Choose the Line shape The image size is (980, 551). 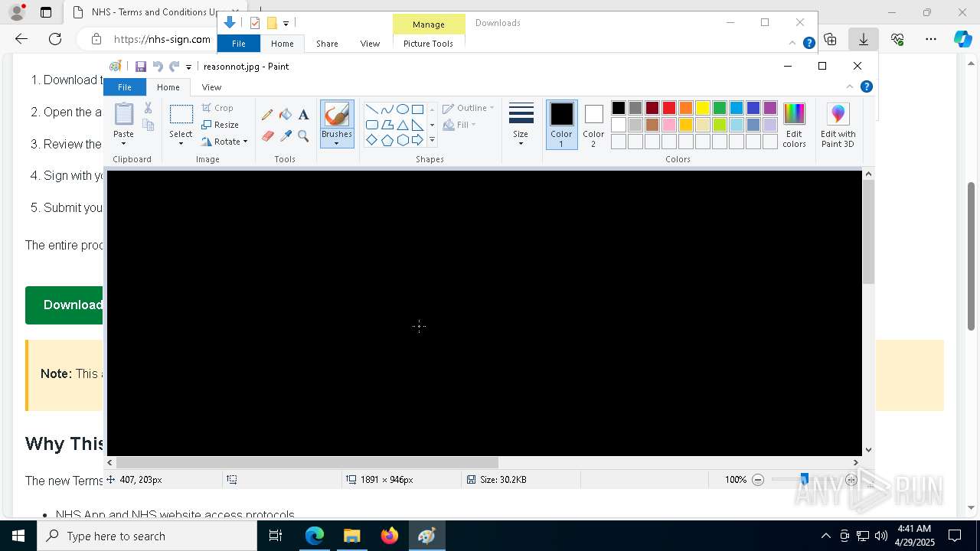pos(371,109)
